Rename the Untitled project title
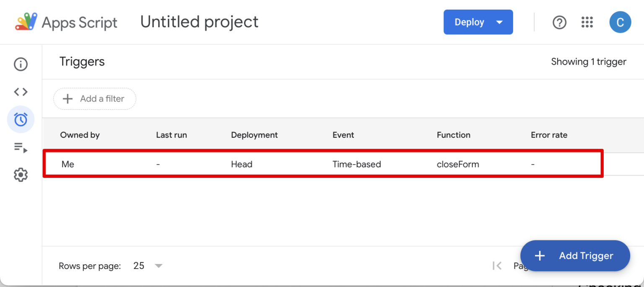The height and width of the screenshot is (287, 644). coord(199,22)
